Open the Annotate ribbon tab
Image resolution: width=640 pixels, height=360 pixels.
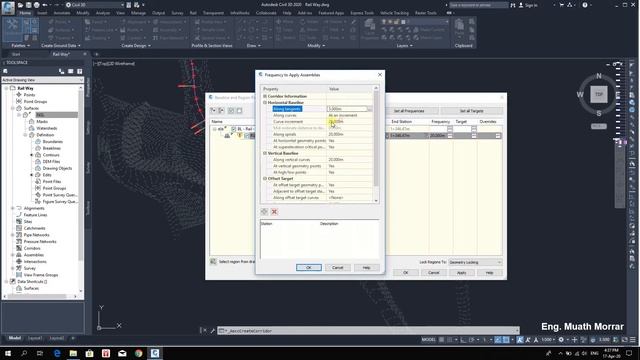[x=62, y=13]
